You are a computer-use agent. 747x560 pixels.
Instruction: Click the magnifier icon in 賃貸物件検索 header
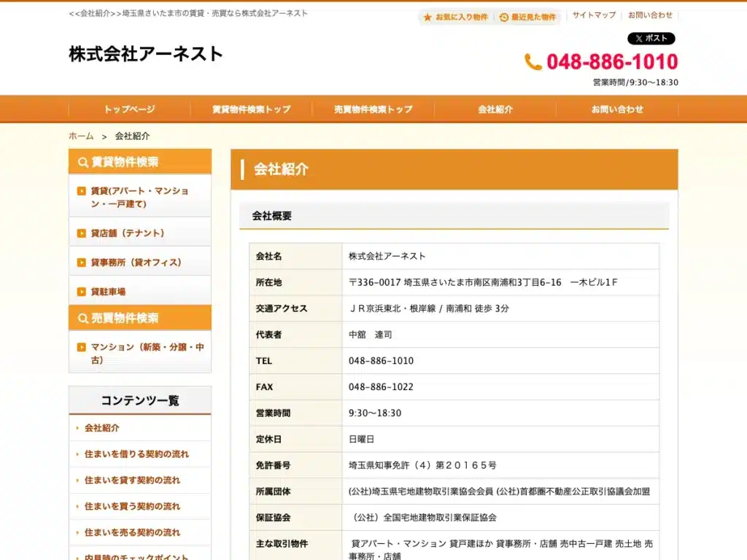tap(83, 163)
